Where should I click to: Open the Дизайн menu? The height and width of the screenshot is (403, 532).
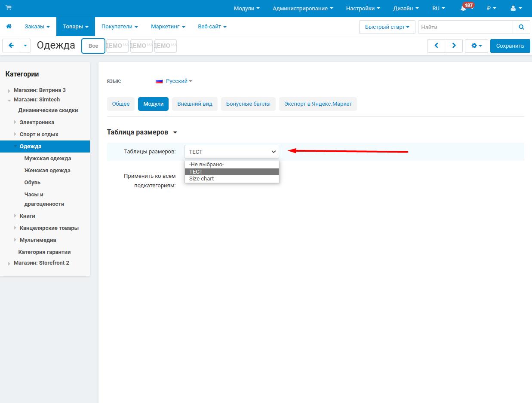[406, 8]
